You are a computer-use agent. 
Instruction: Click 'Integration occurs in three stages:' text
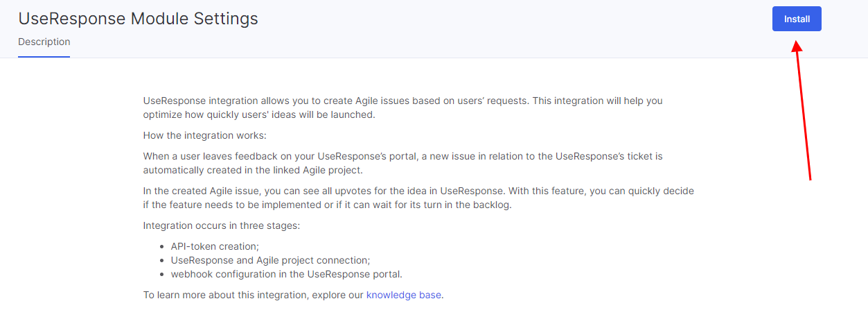(222, 225)
